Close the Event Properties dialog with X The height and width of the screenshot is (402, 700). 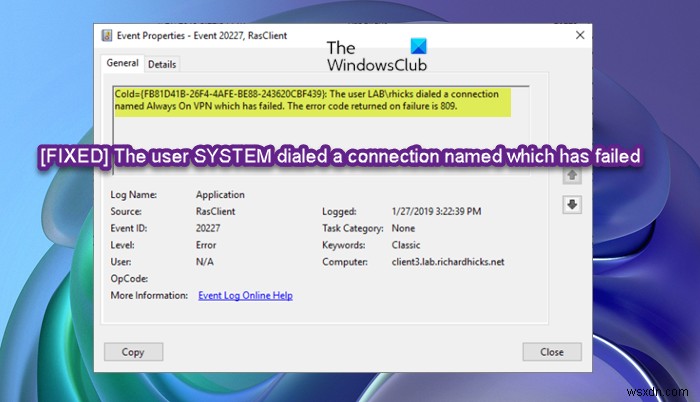pyautogui.click(x=580, y=35)
